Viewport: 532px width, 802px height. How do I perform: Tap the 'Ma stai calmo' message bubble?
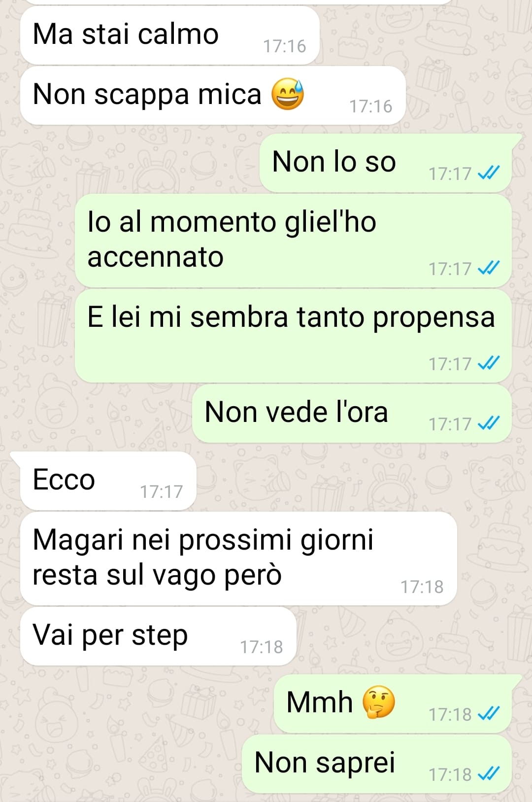click(170, 35)
